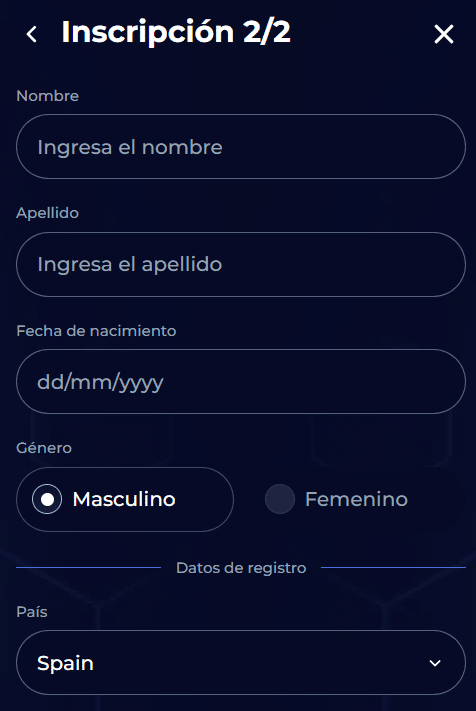Click the País label
The height and width of the screenshot is (711, 476).
click(x=32, y=612)
